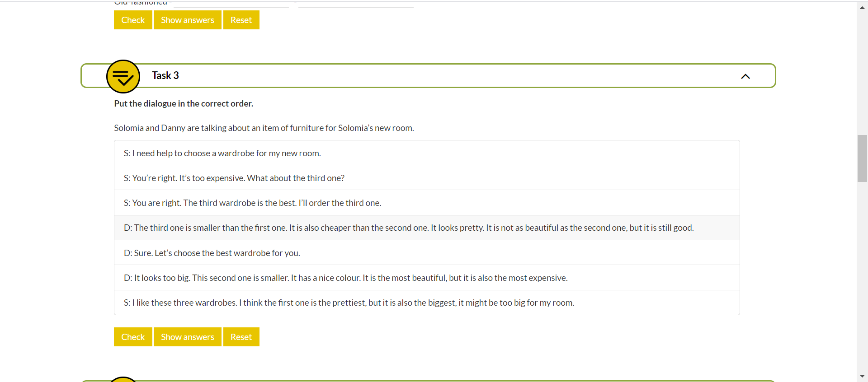
Task: Select line 'It looks too big. This second one'
Action: pos(427,278)
